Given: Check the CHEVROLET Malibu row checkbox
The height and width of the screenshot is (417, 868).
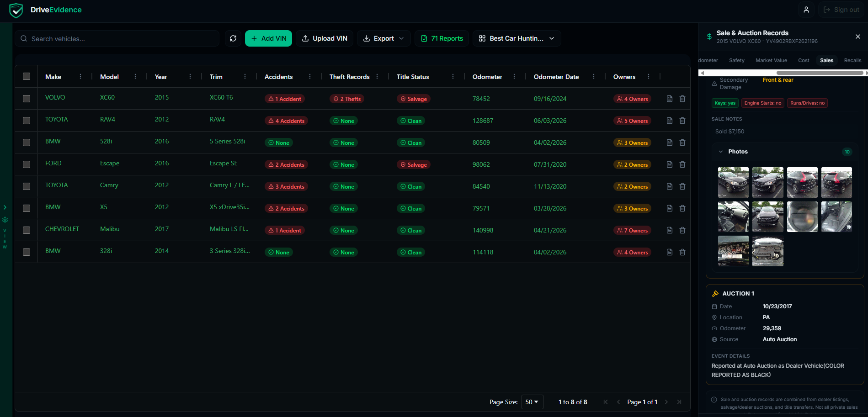Looking at the screenshot, I should pos(27,230).
